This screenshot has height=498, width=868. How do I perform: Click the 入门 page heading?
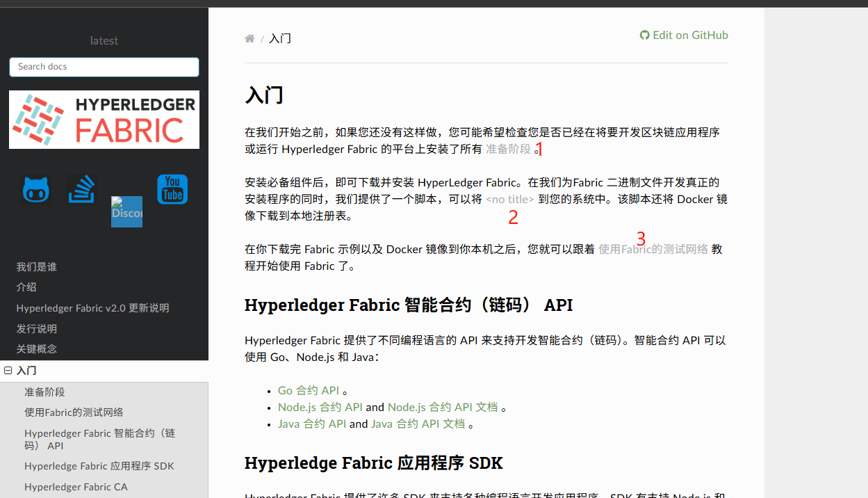pyautogui.click(x=264, y=95)
